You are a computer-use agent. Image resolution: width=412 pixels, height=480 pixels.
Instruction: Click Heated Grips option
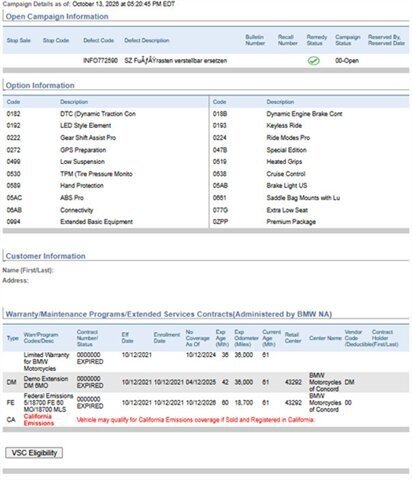pyautogui.click(x=284, y=162)
